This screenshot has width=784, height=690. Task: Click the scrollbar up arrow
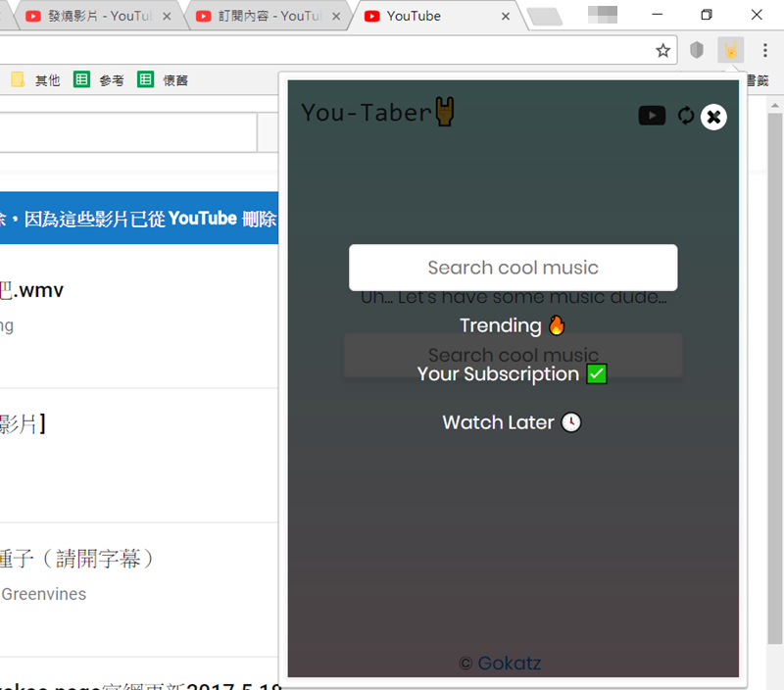pos(775,106)
